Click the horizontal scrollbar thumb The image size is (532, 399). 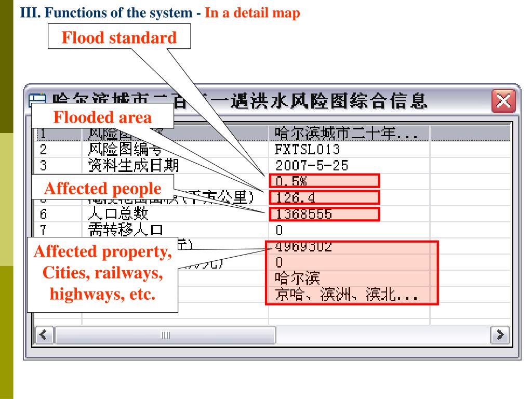pos(165,335)
